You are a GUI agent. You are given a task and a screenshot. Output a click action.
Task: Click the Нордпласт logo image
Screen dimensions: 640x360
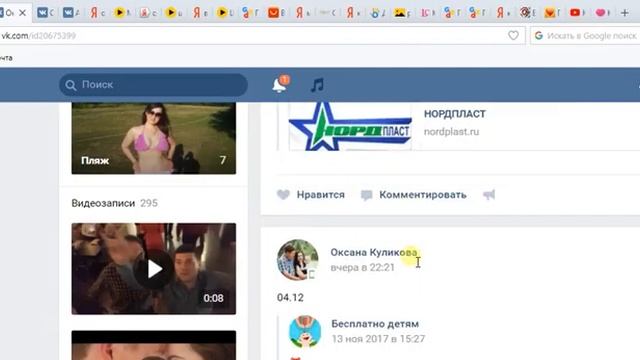click(350, 126)
